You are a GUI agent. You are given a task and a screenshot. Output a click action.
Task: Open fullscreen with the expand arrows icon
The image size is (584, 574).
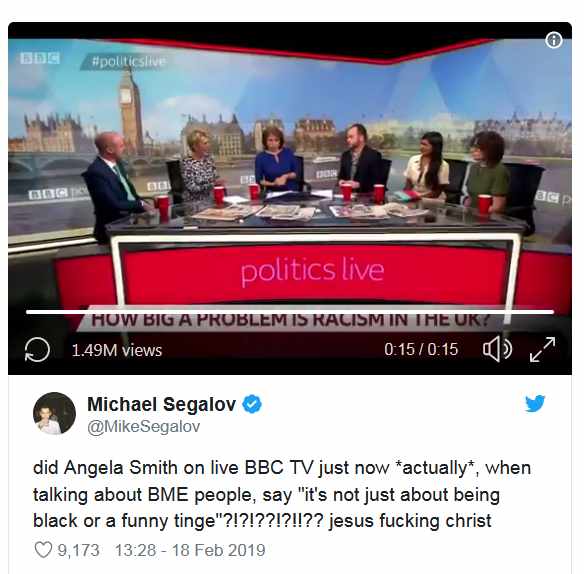tap(542, 349)
